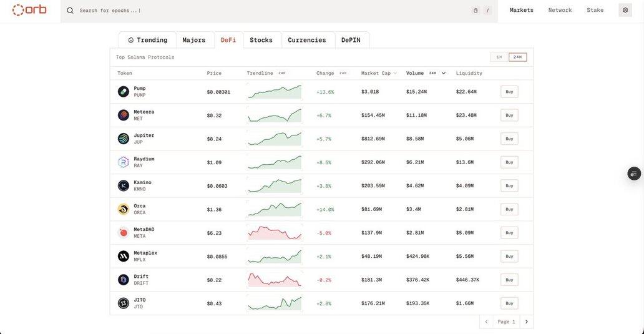The image size is (644, 334).
Task: Open the Stake link in navigation
Action: pyautogui.click(x=595, y=10)
